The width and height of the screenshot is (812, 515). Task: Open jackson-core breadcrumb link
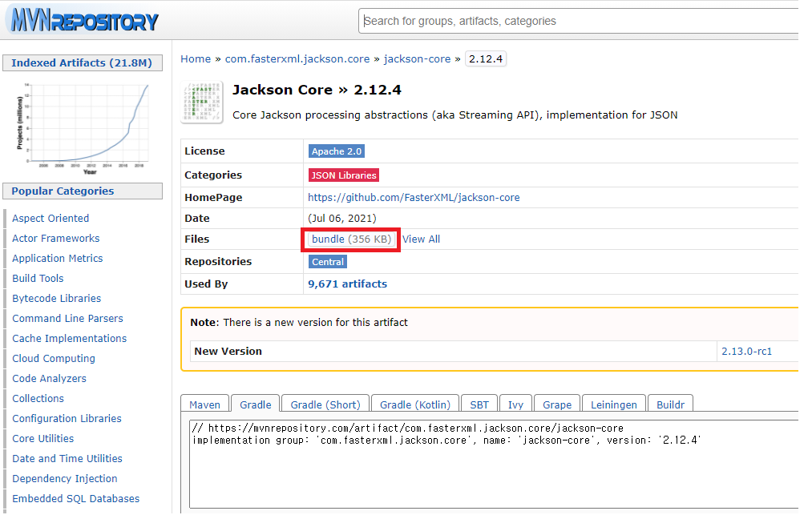coord(417,59)
